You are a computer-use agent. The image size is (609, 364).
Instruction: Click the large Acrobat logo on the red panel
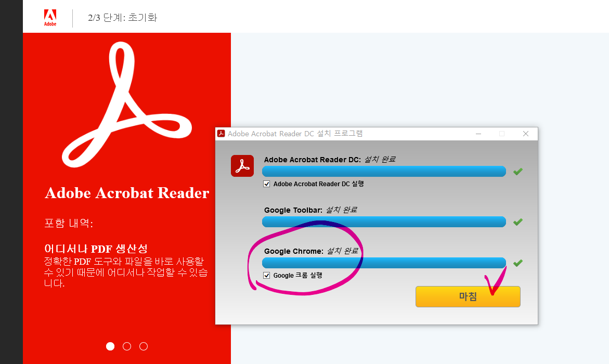126,105
